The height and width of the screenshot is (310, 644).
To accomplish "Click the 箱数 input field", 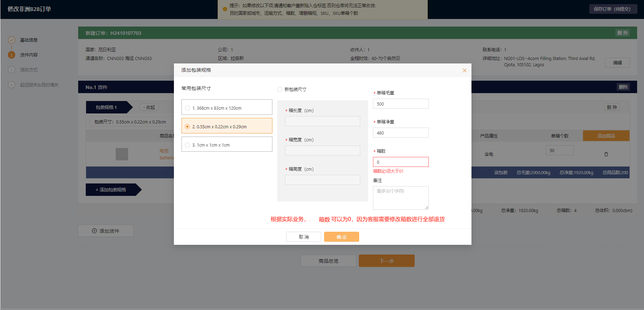I will click(401, 162).
